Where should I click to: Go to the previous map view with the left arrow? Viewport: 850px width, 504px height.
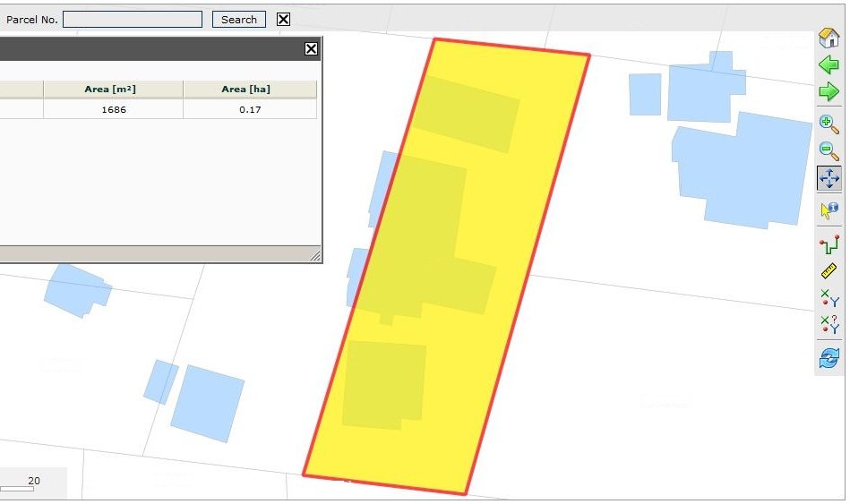[829, 64]
